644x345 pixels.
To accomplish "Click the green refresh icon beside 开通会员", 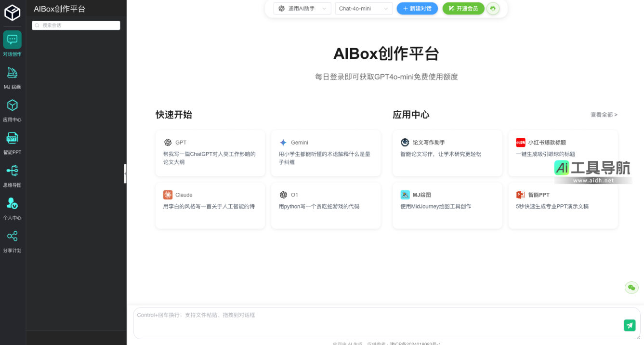I will pyautogui.click(x=493, y=8).
